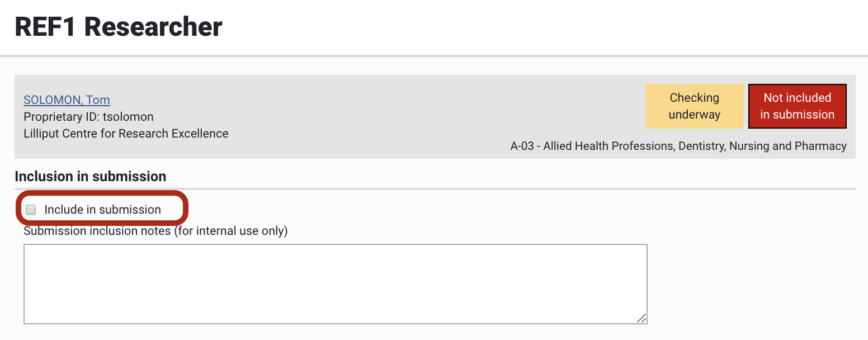The width and height of the screenshot is (868, 340).
Task: Click the word Researcher in page title
Action: click(x=153, y=27)
